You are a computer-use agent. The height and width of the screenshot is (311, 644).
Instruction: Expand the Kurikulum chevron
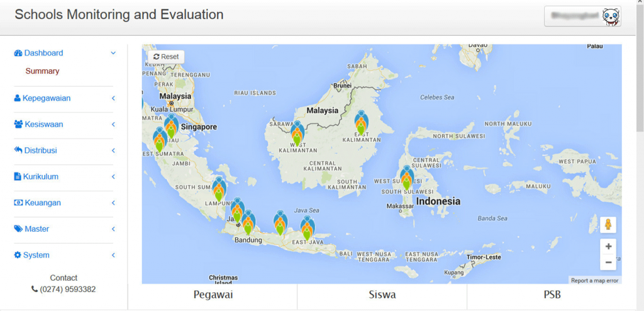pos(113,177)
